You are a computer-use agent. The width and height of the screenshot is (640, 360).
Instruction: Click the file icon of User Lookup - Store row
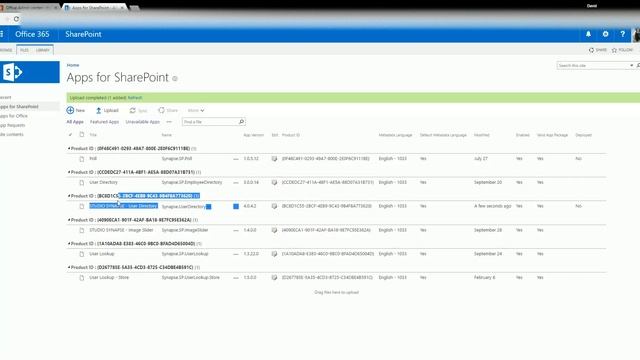point(82,278)
